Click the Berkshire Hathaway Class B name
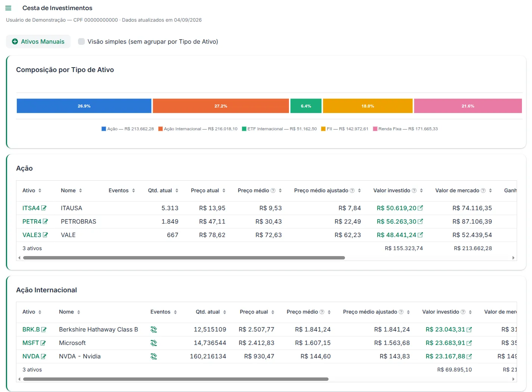This screenshot has height=392, width=532. pos(99,329)
